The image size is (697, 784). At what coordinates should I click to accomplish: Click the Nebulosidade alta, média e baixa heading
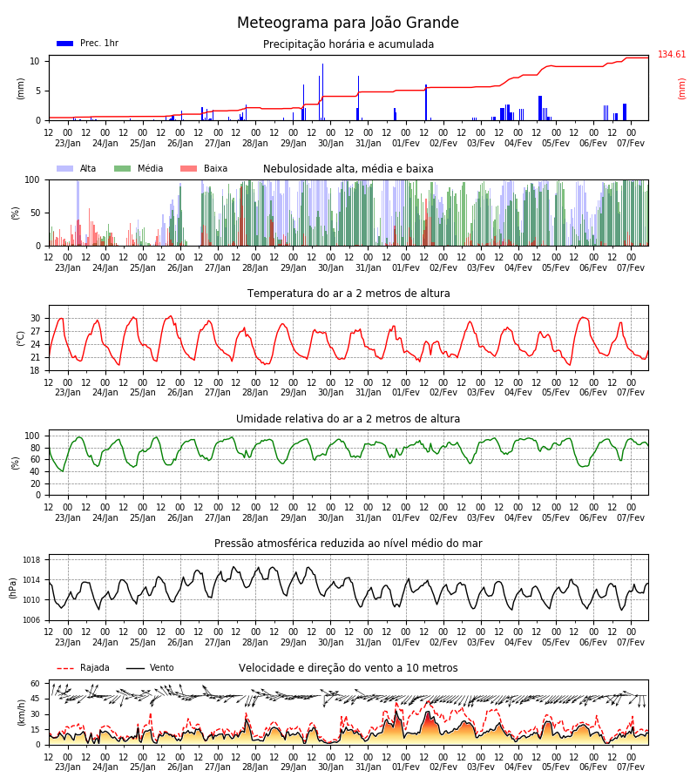348,168
